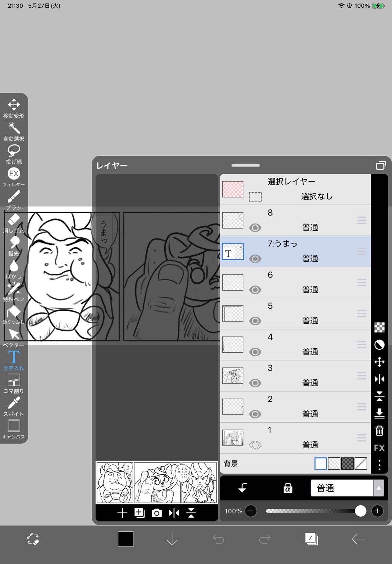This screenshot has width=392, height=564.
Task: Toggle visibility of layer 5
Action: click(255, 321)
